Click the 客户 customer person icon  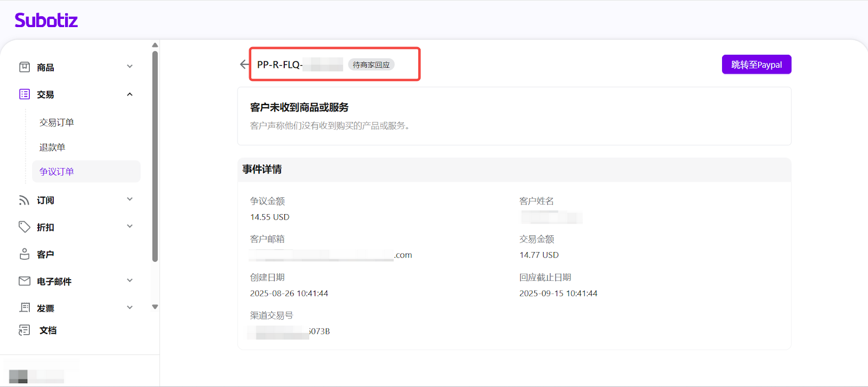point(24,254)
